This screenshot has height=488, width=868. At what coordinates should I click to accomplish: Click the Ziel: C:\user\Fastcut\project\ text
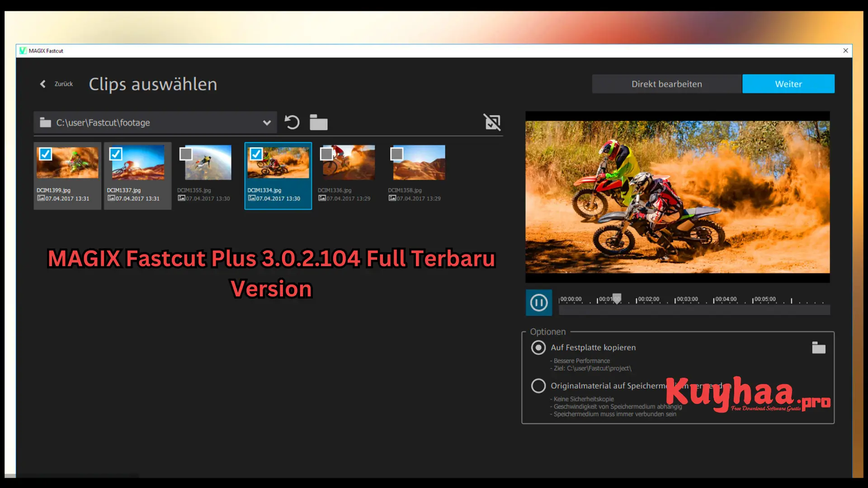(593, 368)
